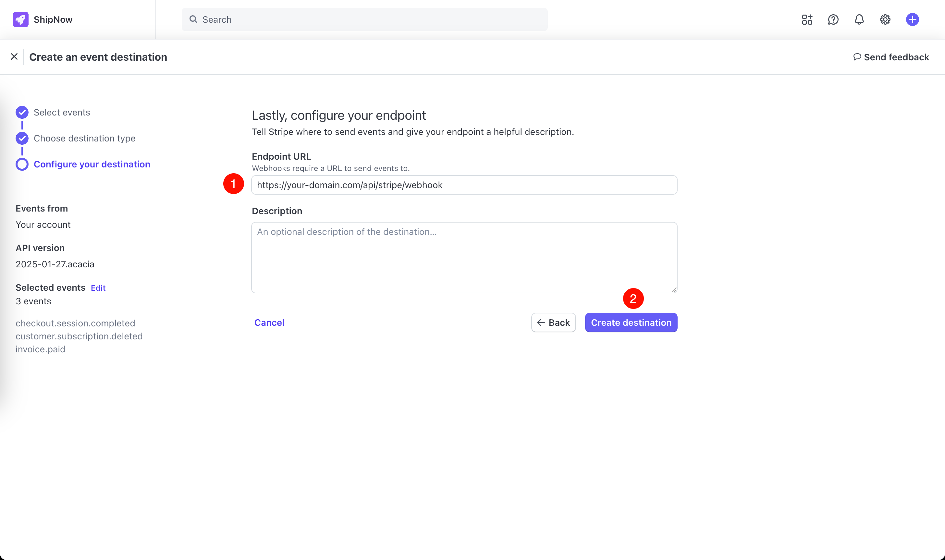This screenshot has height=560, width=945.
Task: Click the search magnifier icon
Action: 193,19
